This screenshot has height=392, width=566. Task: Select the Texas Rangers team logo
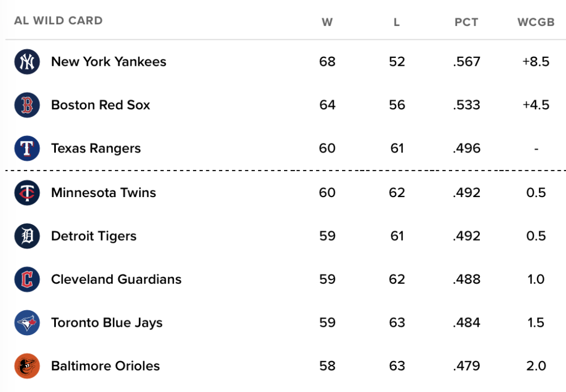point(27,148)
